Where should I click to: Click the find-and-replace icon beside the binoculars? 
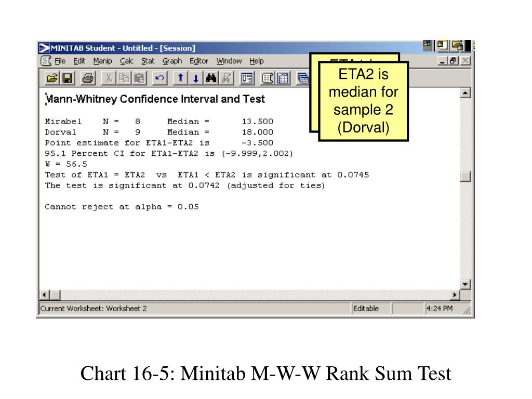(227, 78)
